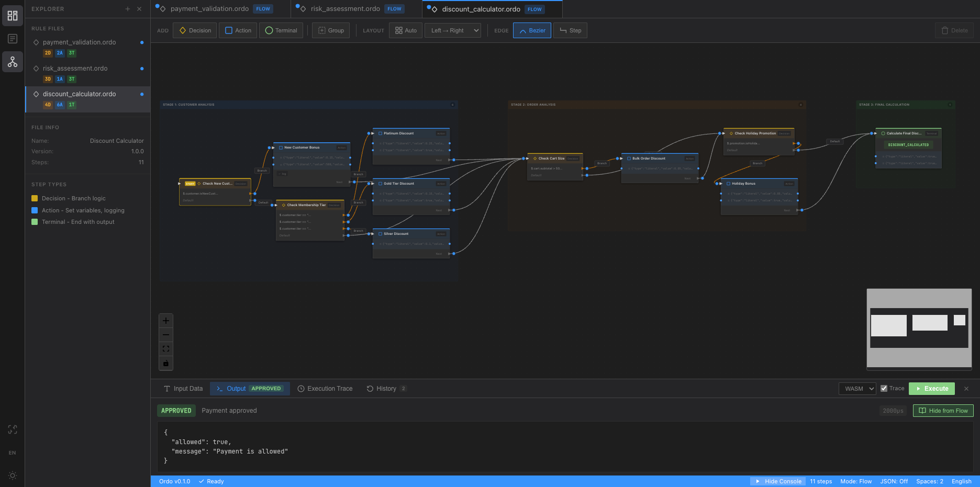
Task: Open the Left to Right layout dropdown
Action: coord(452,30)
